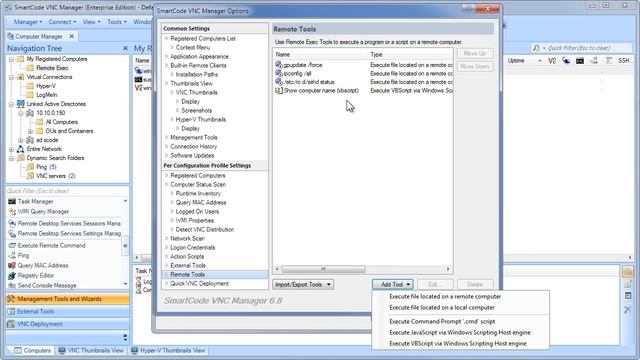Image resolution: width=640 pixels, height=360 pixels.
Task: Choose Execute JavaScript via Windows Scripting Host
Action: point(460,332)
